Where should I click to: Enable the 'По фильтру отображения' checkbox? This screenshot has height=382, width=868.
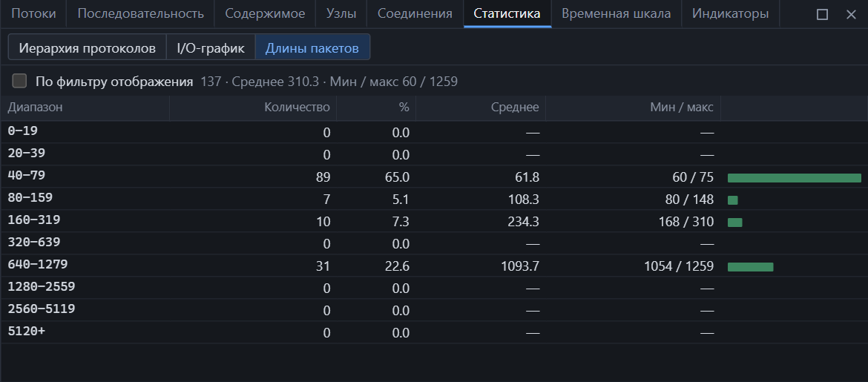[19, 82]
